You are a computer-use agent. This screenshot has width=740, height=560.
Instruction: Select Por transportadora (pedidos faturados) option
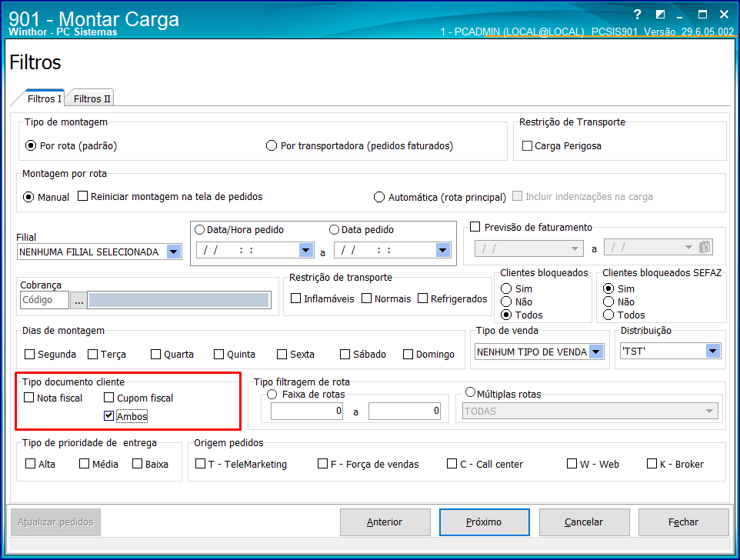coord(272,146)
